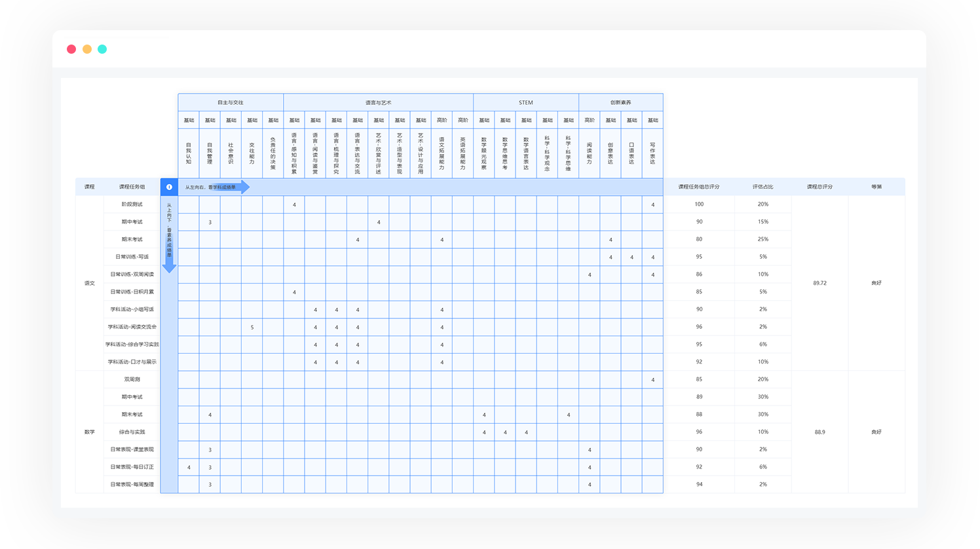Select the 自主与交往 group header

click(x=231, y=103)
